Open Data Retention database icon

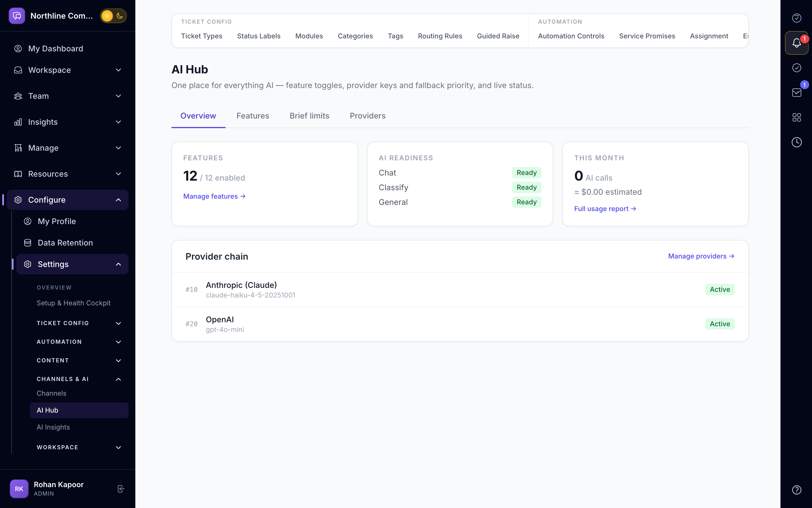[28, 243]
